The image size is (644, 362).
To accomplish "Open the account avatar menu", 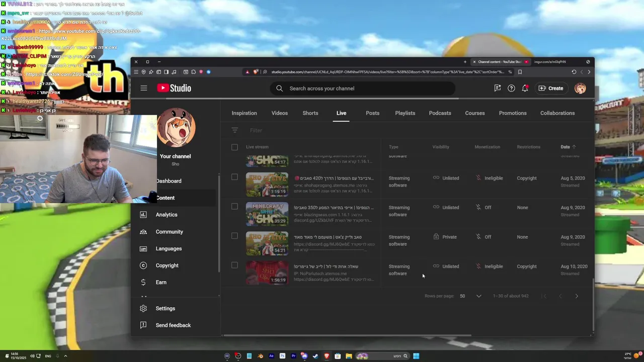I will pyautogui.click(x=580, y=88).
